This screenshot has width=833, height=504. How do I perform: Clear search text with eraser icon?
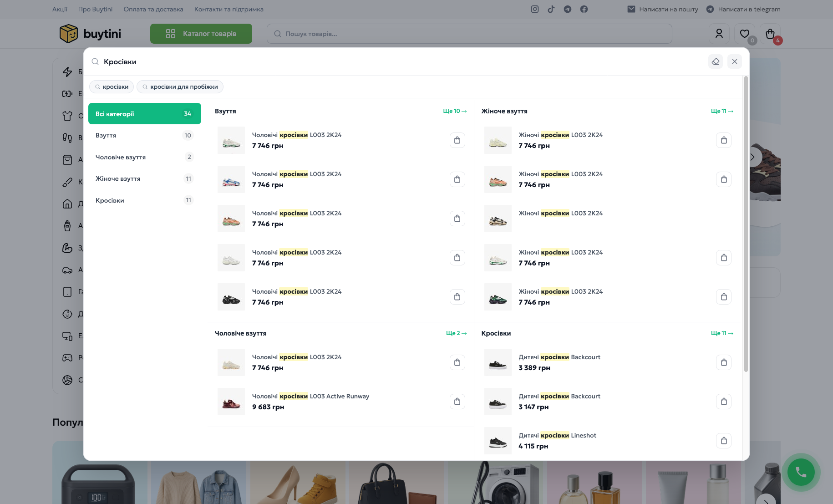point(715,61)
